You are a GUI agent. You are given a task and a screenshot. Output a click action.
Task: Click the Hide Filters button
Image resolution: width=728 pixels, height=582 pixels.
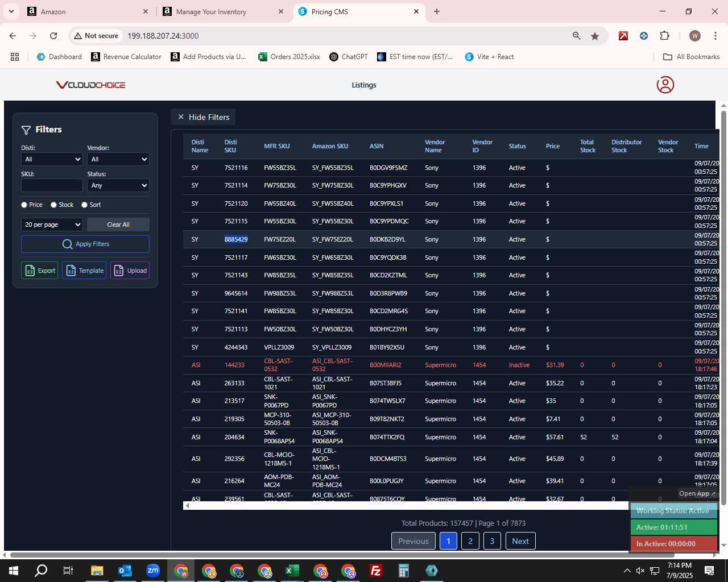pyautogui.click(x=203, y=117)
